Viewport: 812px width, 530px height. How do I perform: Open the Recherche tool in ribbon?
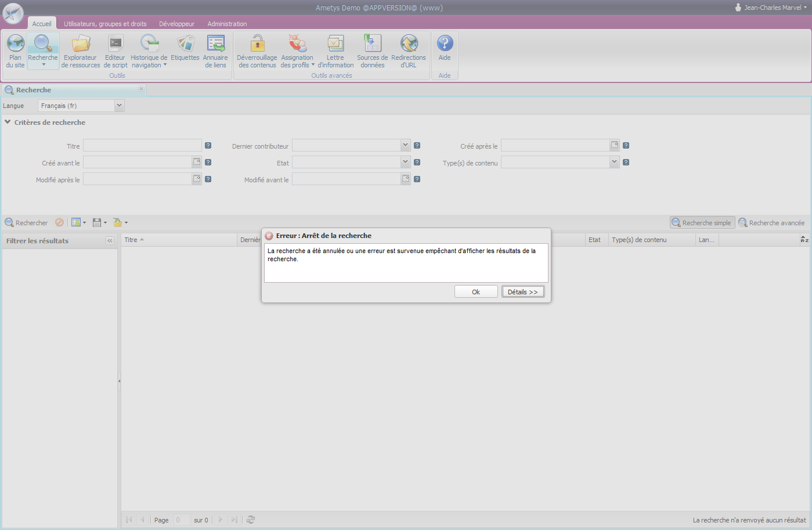pos(43,51)
